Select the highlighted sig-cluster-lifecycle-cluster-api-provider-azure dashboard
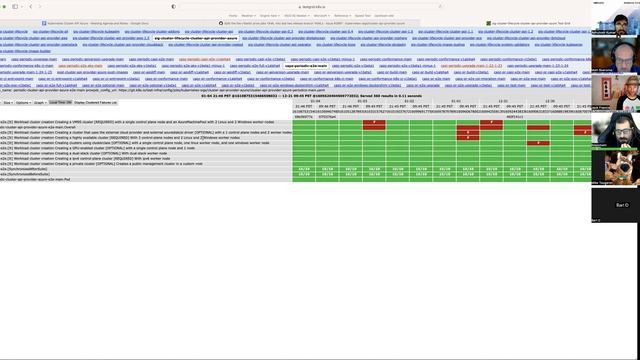The width and height of the screenshot is (640, 360). point(196,38)
